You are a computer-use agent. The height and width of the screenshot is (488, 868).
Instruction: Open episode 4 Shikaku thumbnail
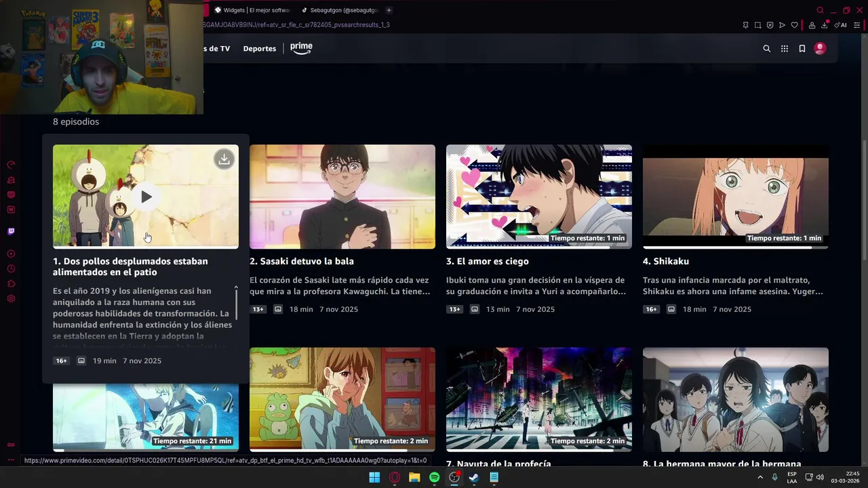click(736, 197)
